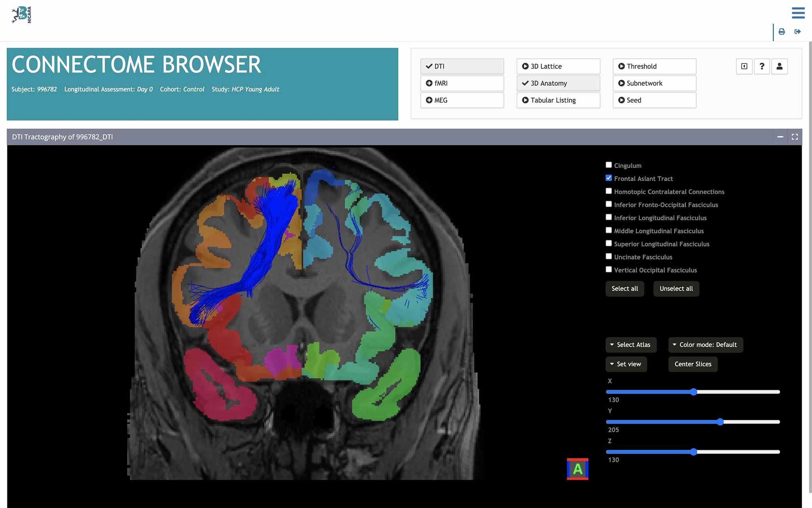This screenshot has height=508, width=812.
Task: Click the question mark help icon
Action: [x=762, y=66]
